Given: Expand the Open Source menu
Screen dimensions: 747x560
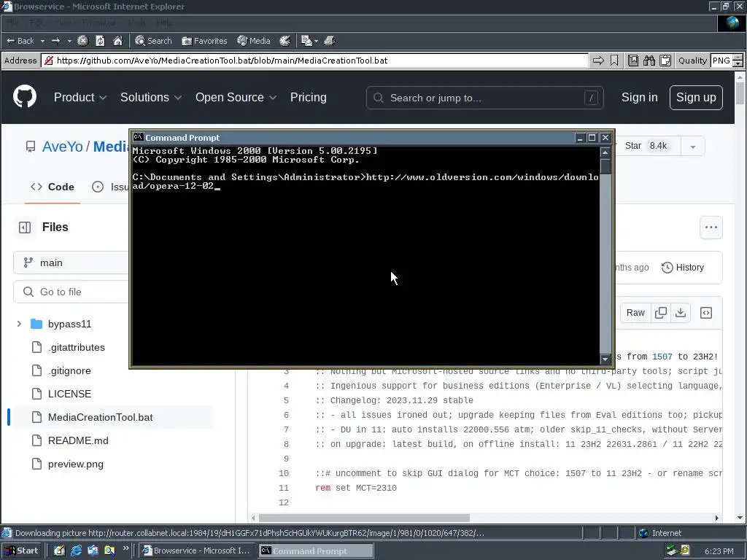Looking at the screenshot, I should click(236, 97).
